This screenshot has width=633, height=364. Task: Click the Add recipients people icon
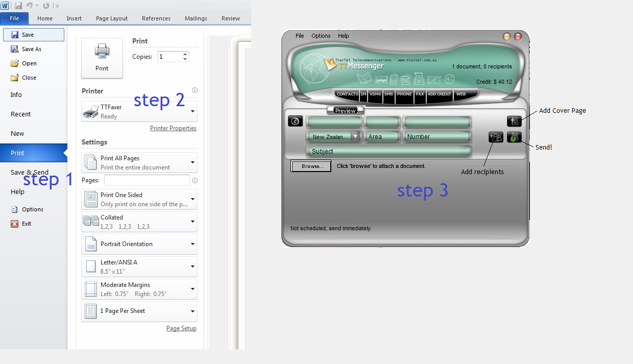click(496, 137)
